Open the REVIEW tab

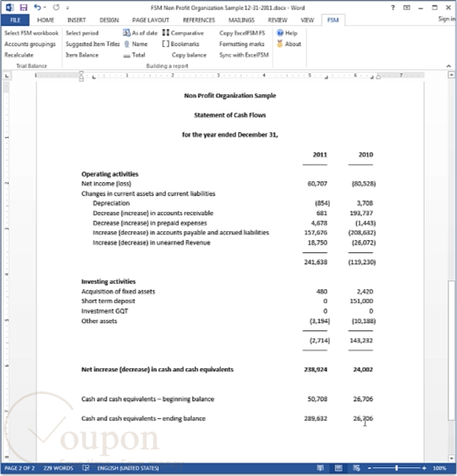coord(277,20)
